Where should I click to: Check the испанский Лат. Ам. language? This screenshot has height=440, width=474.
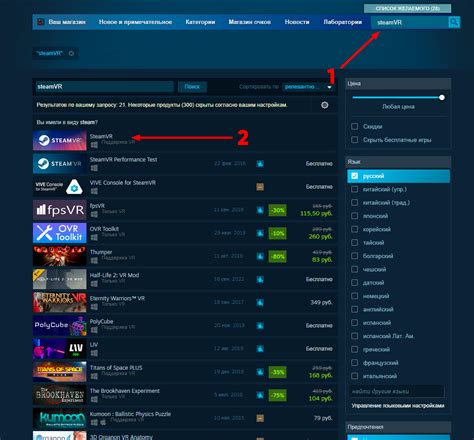(355, 336)
